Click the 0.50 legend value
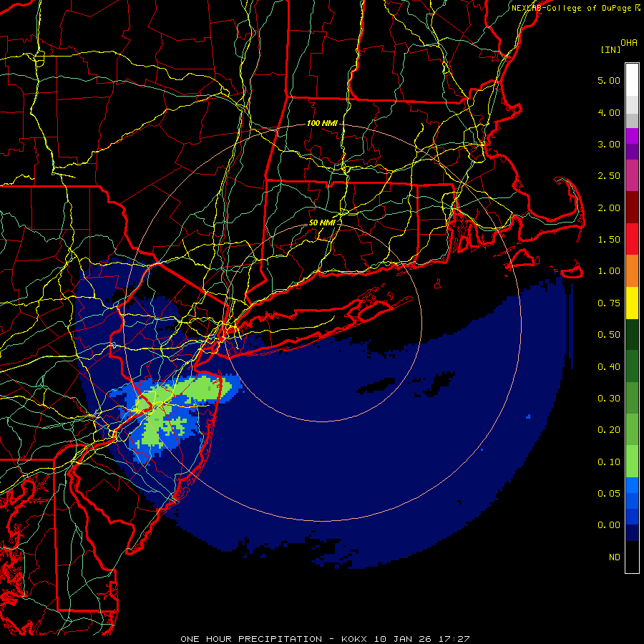644x644 pixels. [609, 335]
